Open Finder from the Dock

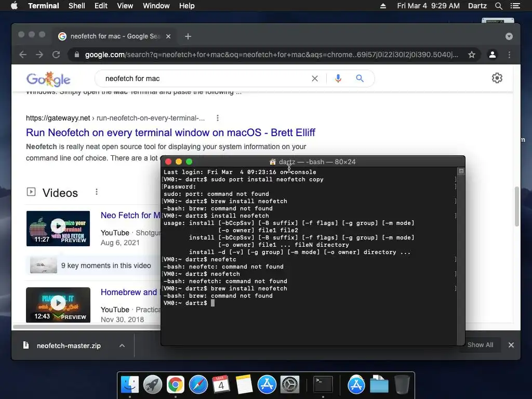(130, 385)
